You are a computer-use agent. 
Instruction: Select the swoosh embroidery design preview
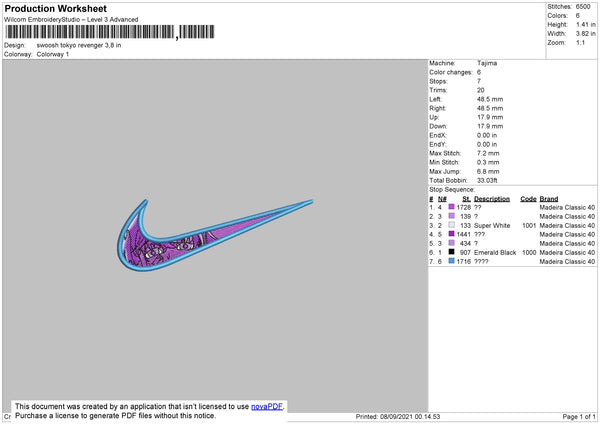tap(215, 235)
